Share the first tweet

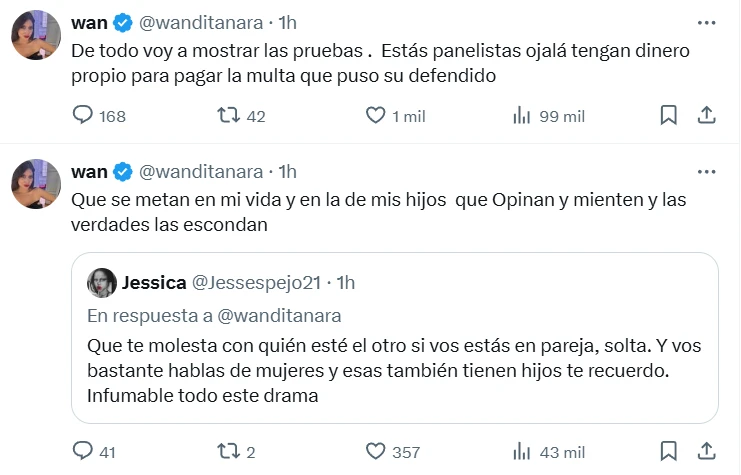705,116
